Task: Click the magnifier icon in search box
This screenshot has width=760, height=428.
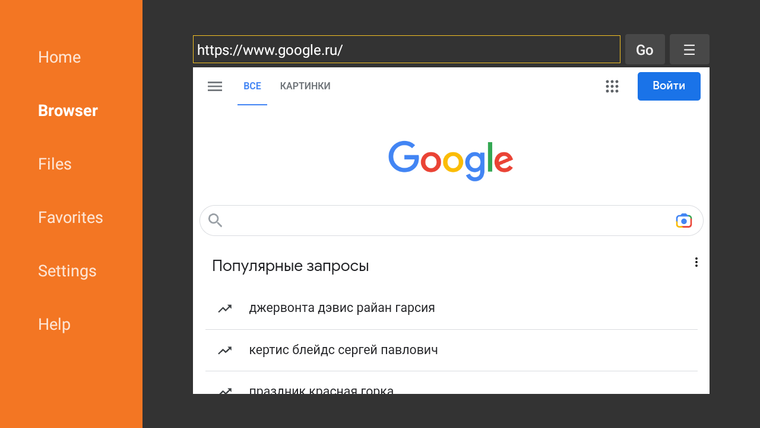Action: (x=215, y=221)
